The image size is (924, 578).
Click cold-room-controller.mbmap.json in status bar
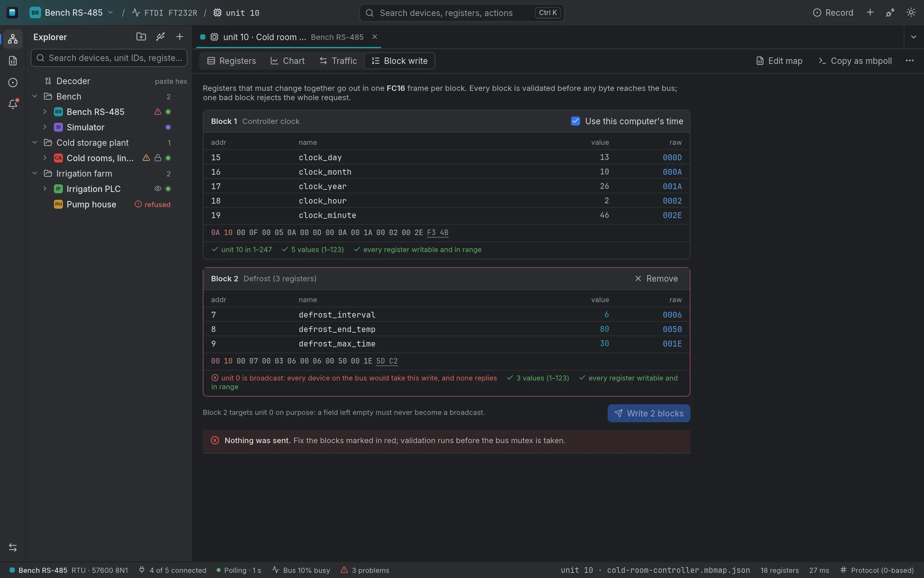pos(679,570)
